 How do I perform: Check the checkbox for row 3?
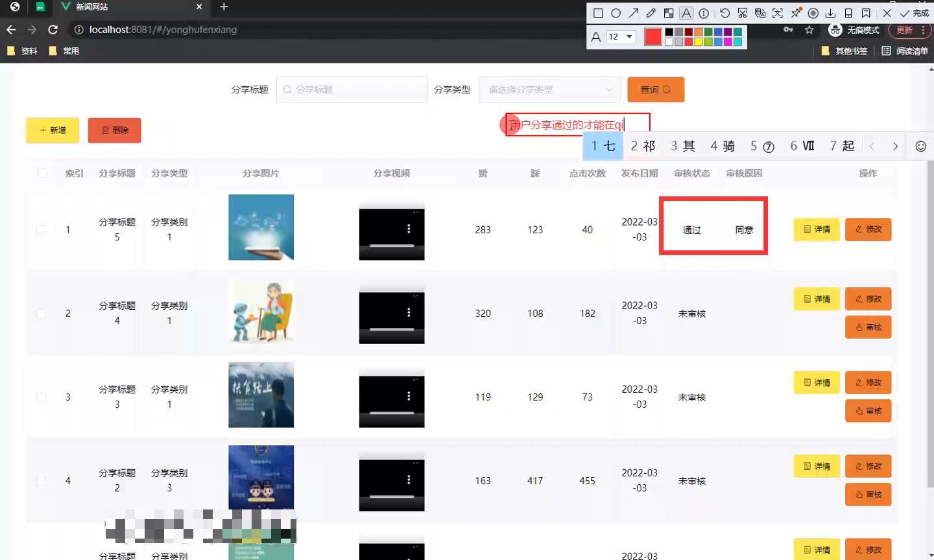click(42, 397)
